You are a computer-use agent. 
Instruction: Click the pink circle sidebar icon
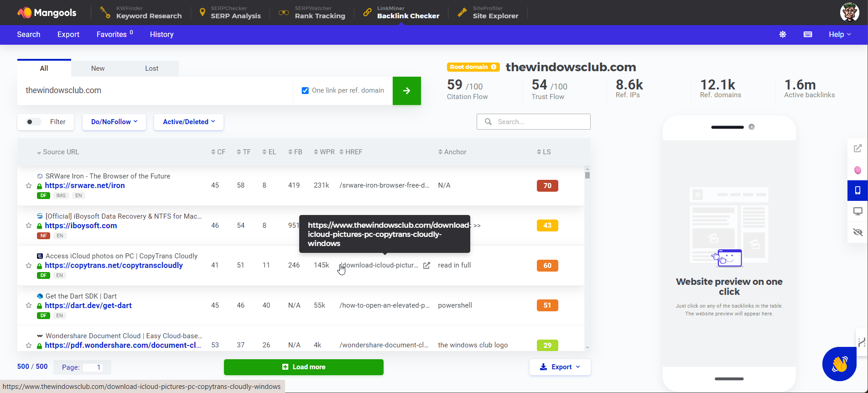858,170
